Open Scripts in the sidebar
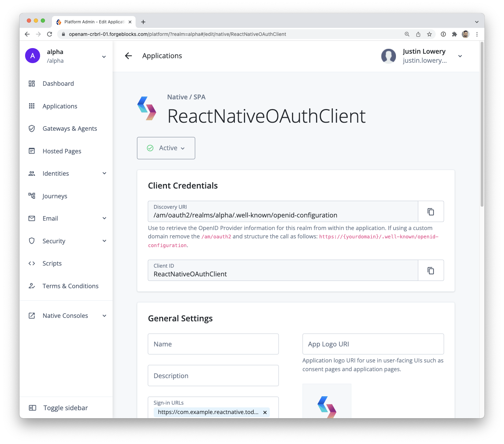Image resolution: width=504 pixels, height=444 pixels. click(52, 263)
